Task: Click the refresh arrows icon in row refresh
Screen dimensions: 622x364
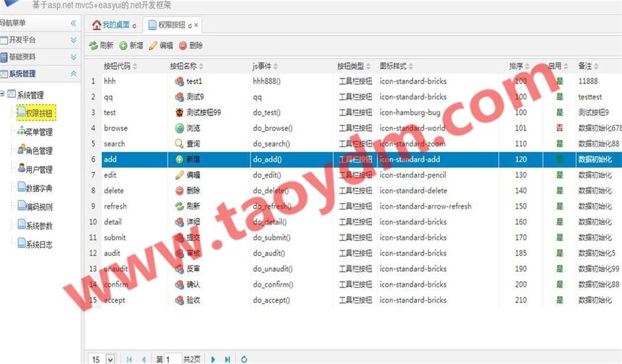Action: [x=179, y=206]
